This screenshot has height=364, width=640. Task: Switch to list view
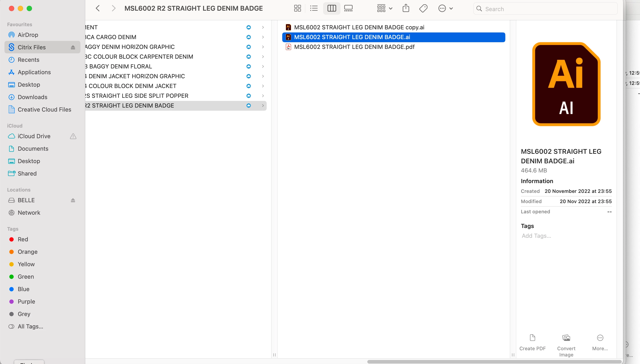click(x=314, y=8)
